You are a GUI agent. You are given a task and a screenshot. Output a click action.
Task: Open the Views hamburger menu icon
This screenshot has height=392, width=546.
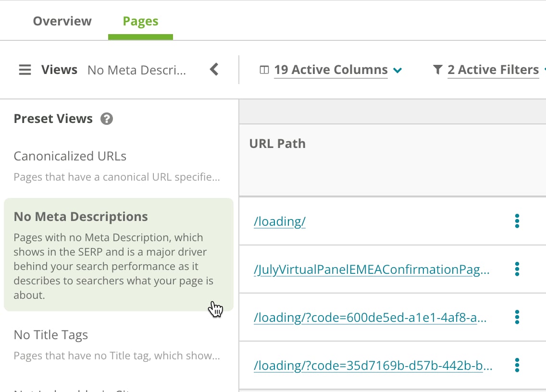(x=25, y=70)
